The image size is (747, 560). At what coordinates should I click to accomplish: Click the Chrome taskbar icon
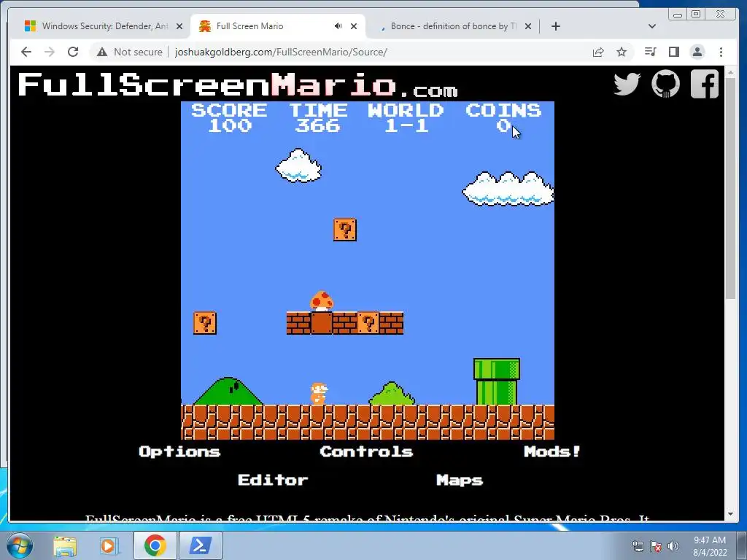(155, 545)
